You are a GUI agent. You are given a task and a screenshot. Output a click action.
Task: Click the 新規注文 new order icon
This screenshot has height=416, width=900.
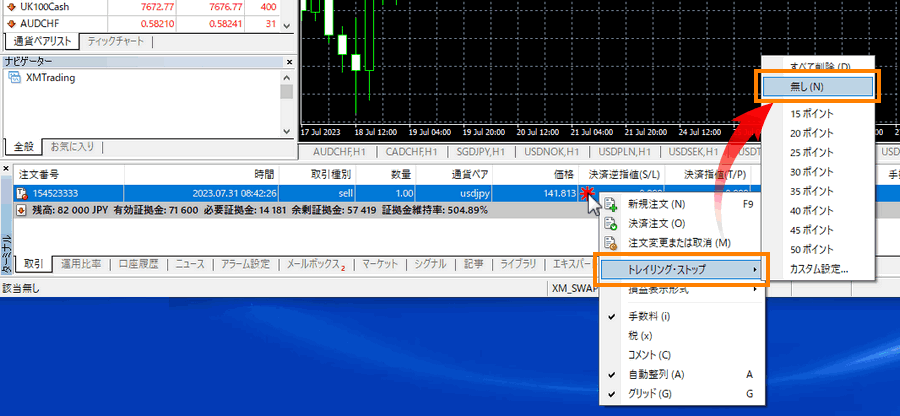612,205
